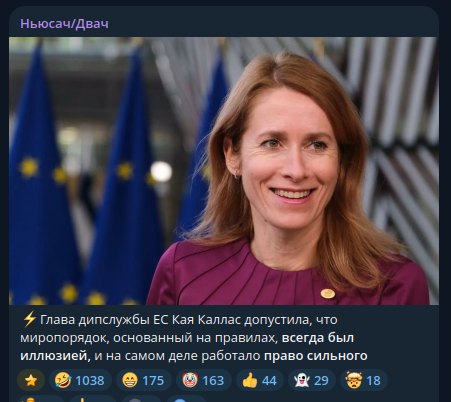451x402 pixels.
Task: Select the first cut-off second-row reaction
Action: coord(40,399)
